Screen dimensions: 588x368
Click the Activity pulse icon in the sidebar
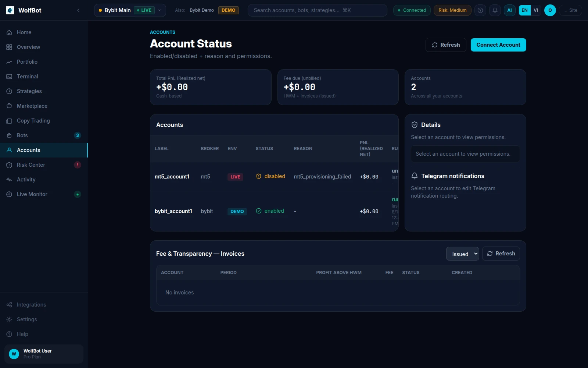click(9, 180)
